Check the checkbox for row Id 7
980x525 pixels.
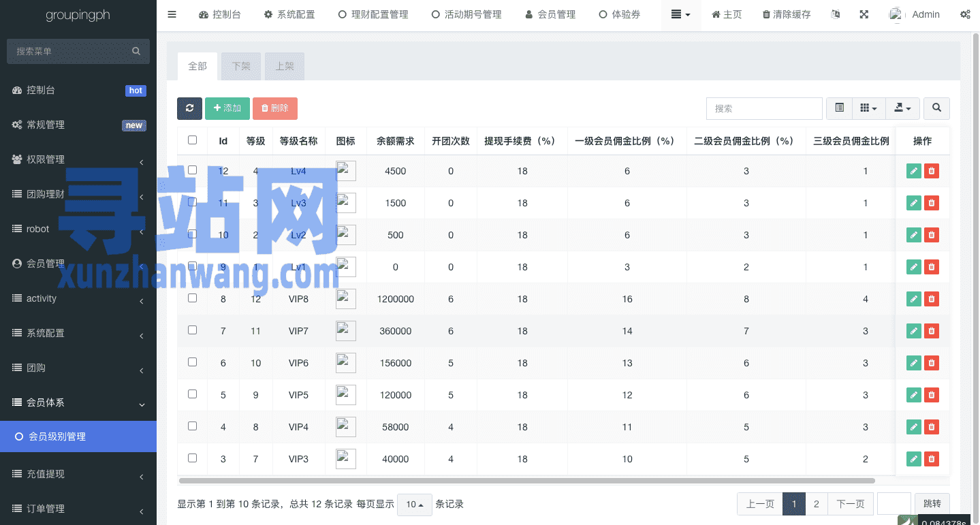[x=192, y=330]
